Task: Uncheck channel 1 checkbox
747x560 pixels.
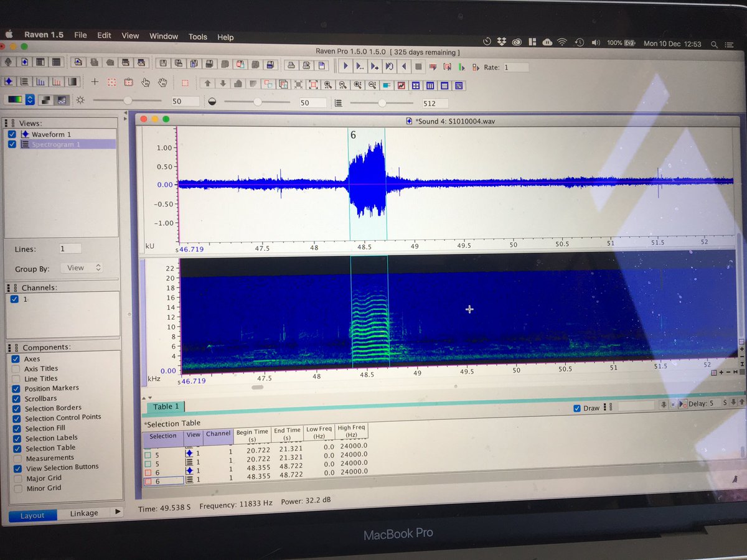Action: click(x=15, y=299)
